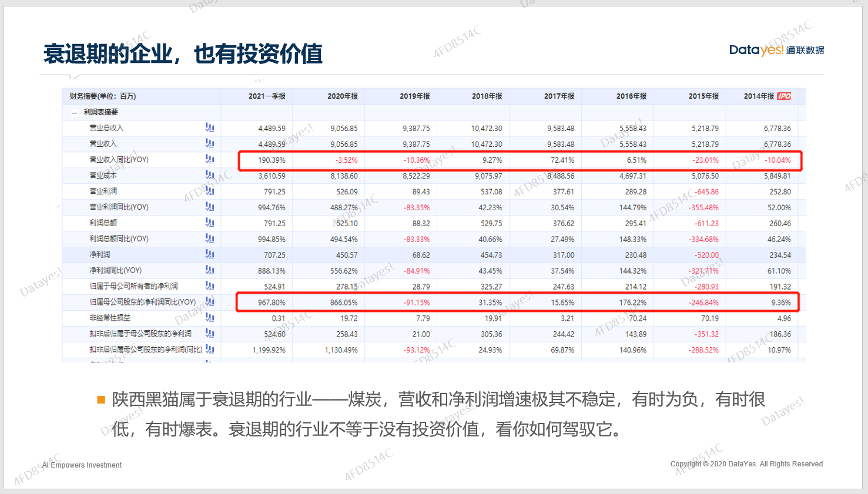Click the 财务摘要(单位: 百万) header cell
The image size is (868, 494).
103,96
